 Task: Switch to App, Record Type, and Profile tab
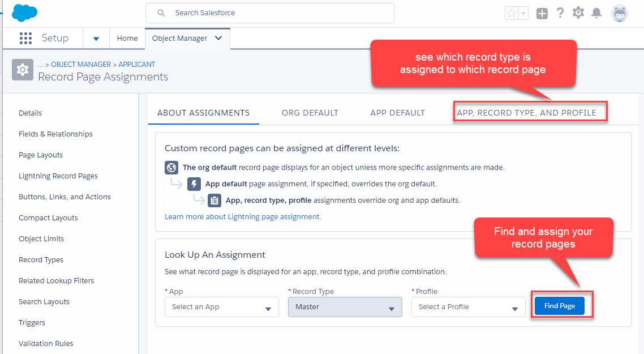[x=526, y=113]
